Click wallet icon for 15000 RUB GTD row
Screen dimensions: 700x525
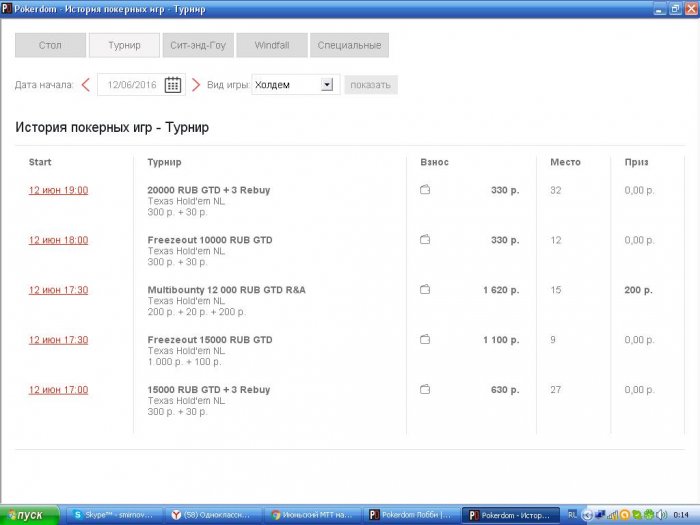[x=425, y=390]
